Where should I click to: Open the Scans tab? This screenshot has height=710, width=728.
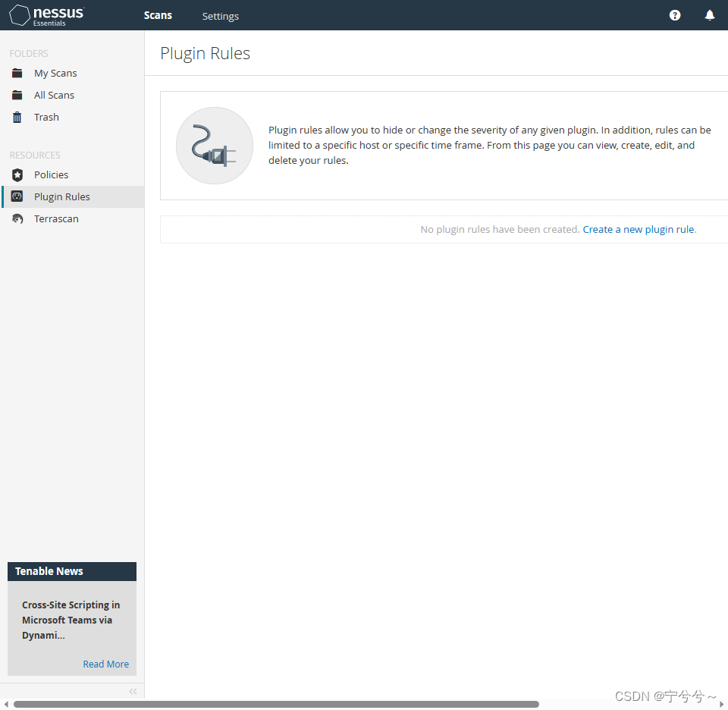coord(158,15)
